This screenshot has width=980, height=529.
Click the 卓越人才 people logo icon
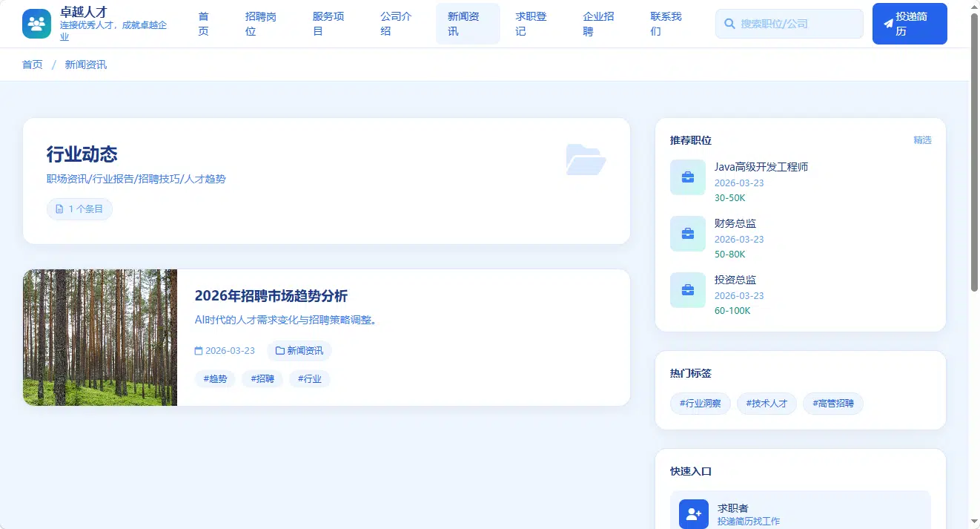pos(37,24)
